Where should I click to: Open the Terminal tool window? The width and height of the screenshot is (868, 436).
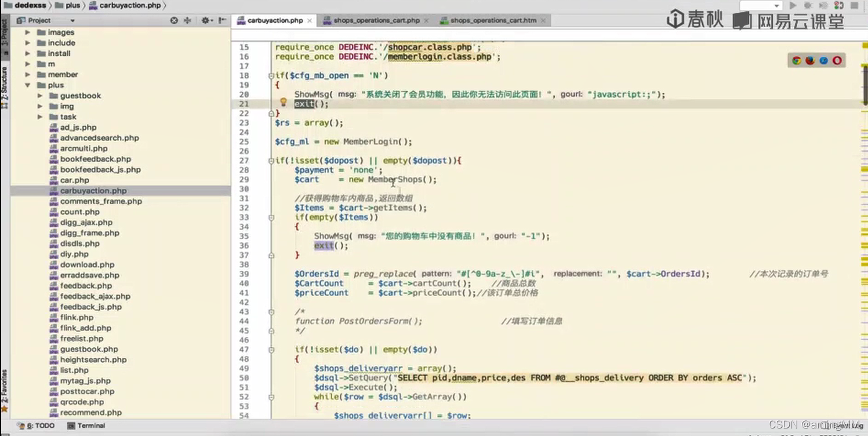[86, 426]
